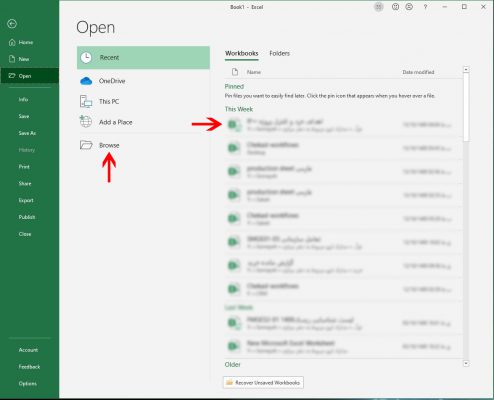Click the OneDrive cloud icon
The height and width of the screenshot is (400, 494).
click(x=86, y=81)
